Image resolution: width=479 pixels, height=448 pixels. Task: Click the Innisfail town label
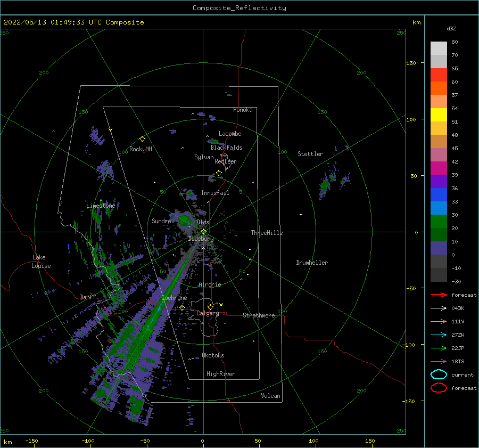click(215, 193)
